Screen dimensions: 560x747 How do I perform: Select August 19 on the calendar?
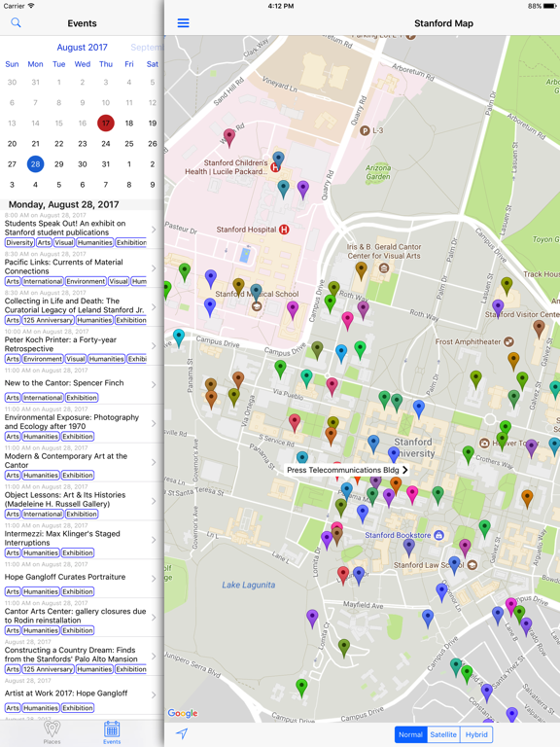point(153,123)
